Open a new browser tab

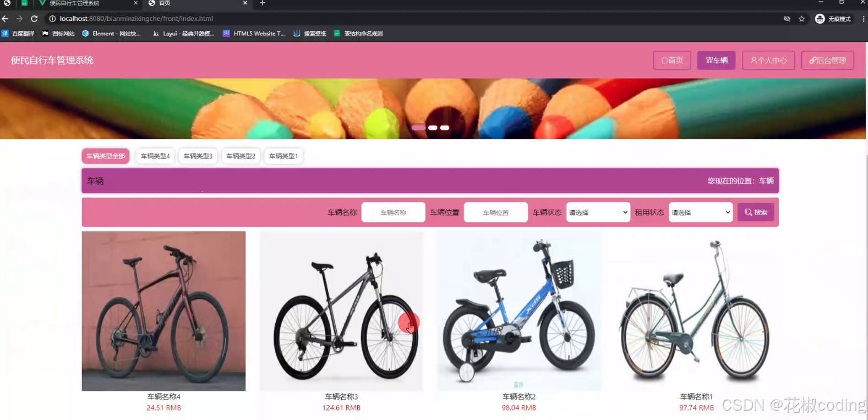click(263, 3)
